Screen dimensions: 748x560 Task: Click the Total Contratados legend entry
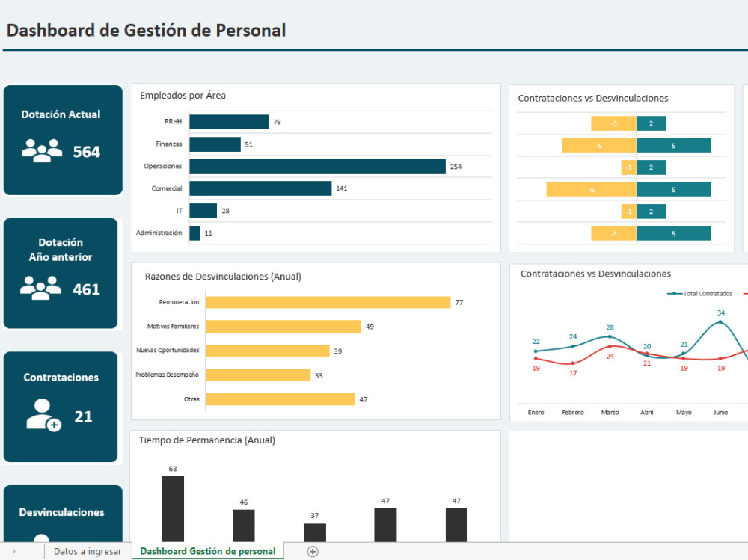tap(699, 293)
